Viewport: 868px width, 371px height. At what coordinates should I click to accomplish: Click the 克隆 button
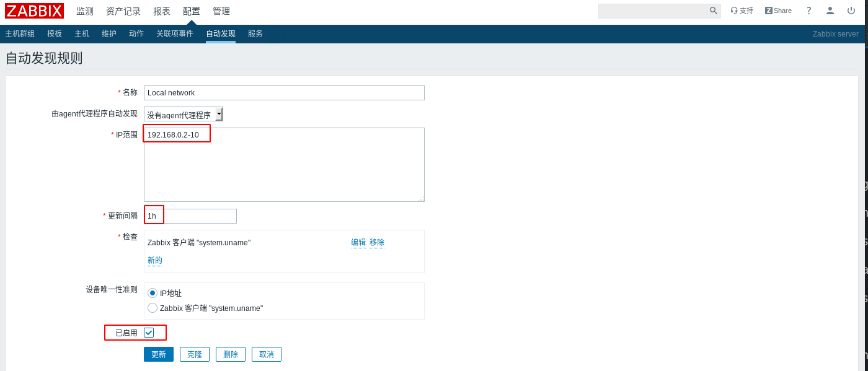[x=195, y=354]
